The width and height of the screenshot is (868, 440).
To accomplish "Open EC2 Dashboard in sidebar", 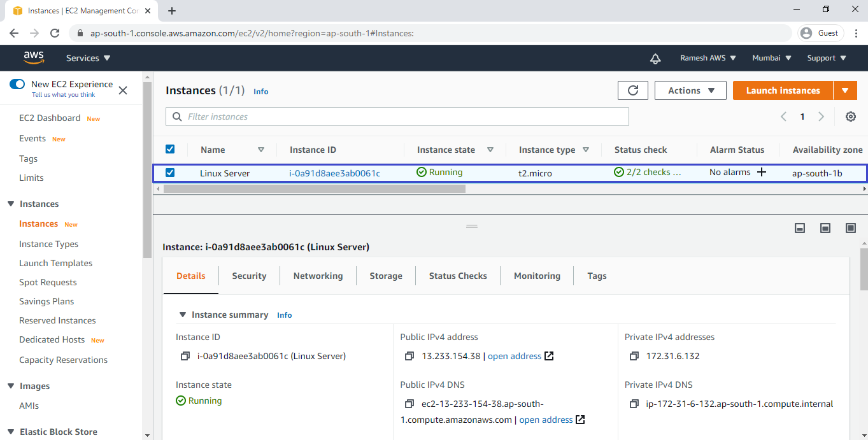I will coord(50,118).
